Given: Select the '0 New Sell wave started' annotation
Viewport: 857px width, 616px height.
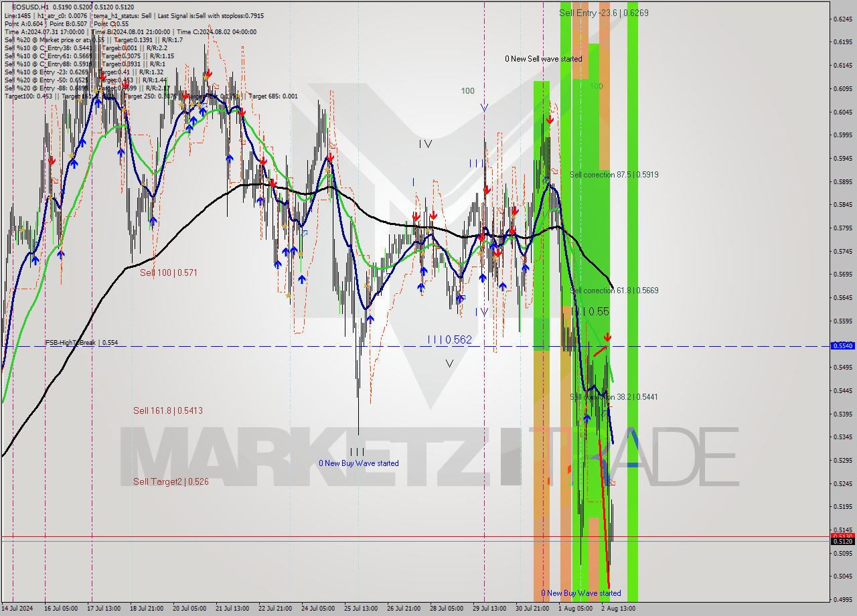Looking at the screenshot, I should [x=543, y=59].
